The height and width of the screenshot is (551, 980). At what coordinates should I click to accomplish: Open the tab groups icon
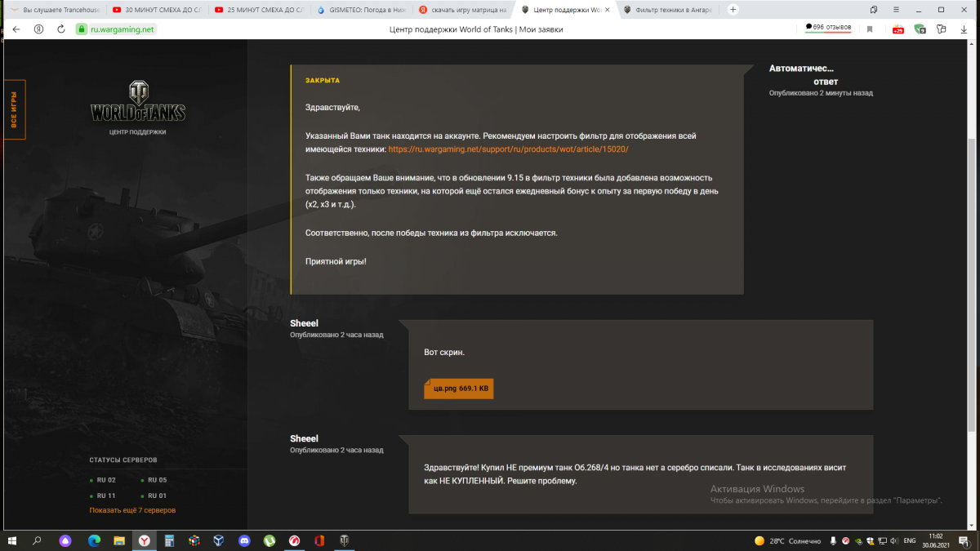[x=874, y=10]
